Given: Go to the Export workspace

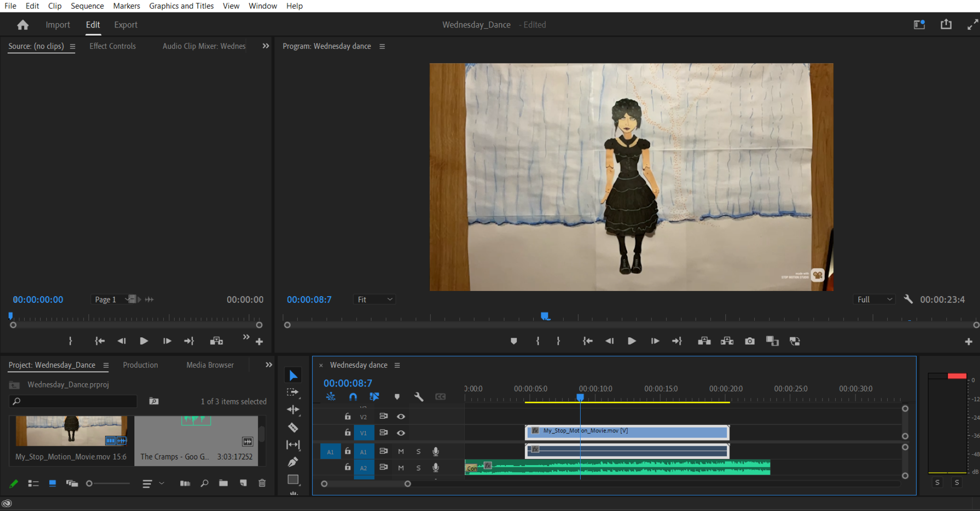Looking at the screenshot, I should 125,25.
